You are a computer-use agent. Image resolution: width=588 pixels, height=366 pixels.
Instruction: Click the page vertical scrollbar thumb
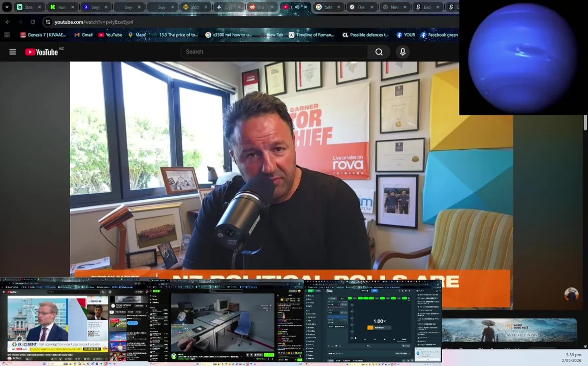pyautogui.click(x=585, y=123)
